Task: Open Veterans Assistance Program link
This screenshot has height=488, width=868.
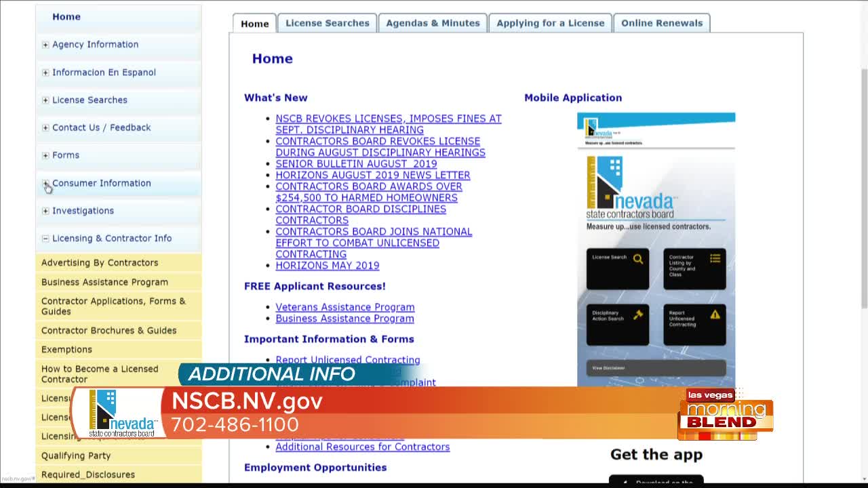Action: tap(345, 308)
